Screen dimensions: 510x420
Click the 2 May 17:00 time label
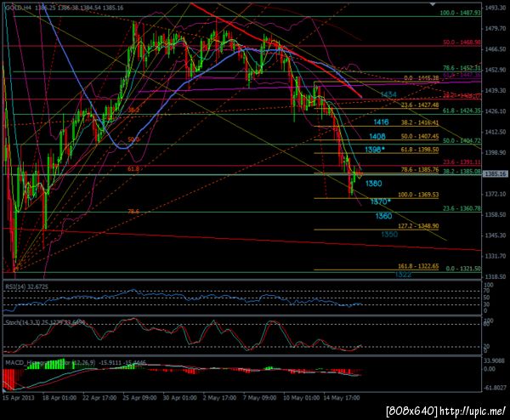219,398
